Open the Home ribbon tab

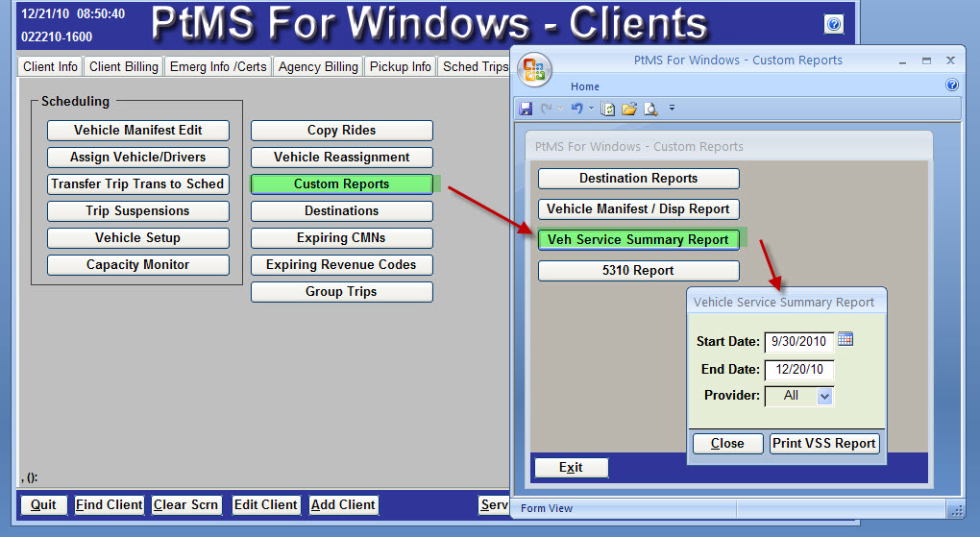(585, 86)
